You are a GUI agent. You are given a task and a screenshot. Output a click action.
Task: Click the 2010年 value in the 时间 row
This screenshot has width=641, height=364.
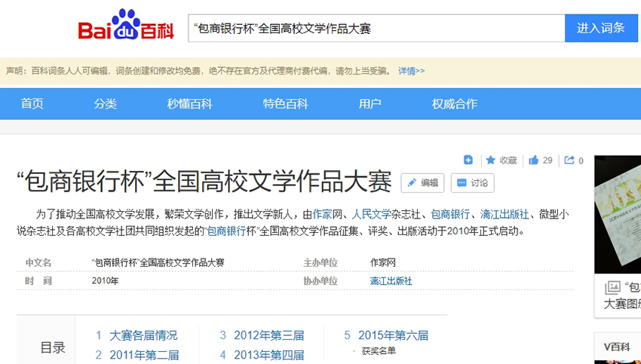pyautogui.click(x=105, y=281)
